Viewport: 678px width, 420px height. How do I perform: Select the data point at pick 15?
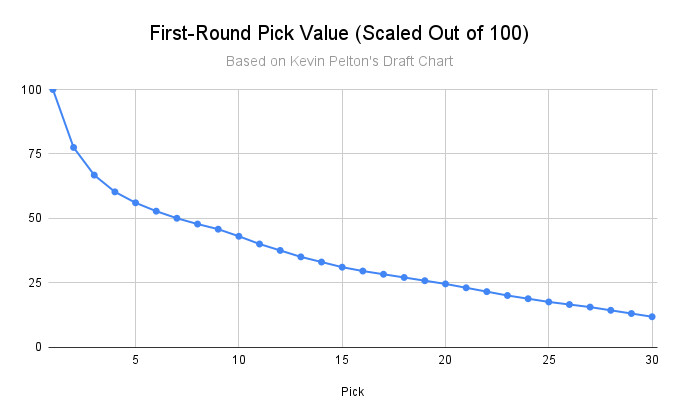tap(342, 267)
